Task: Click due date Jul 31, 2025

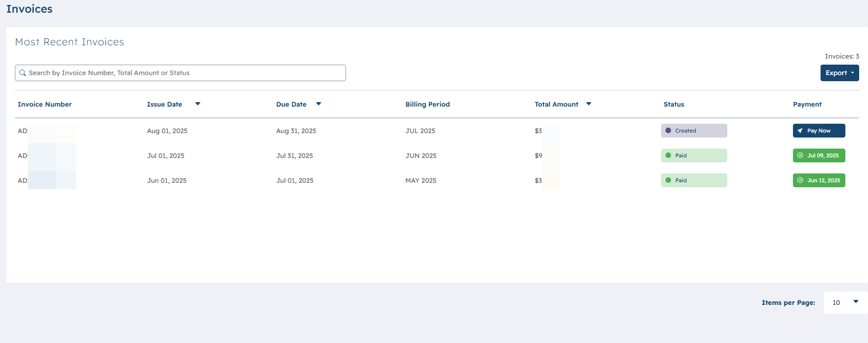Action: click(x=295, y=156)
